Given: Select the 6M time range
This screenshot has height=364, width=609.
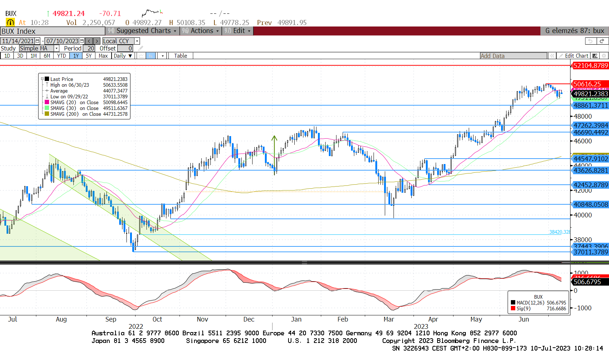Looking at the screenshot, I should [47, 56].
